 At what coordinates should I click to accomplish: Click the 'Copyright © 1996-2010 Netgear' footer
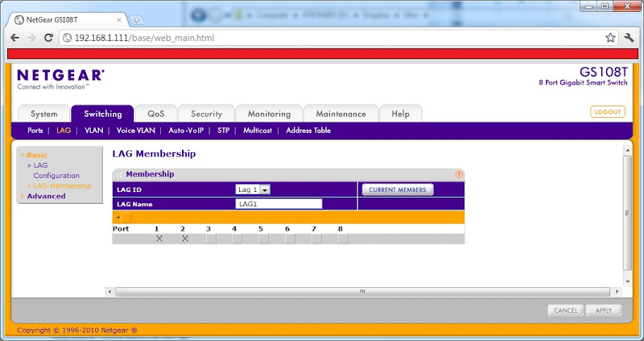tap(76, 331)
